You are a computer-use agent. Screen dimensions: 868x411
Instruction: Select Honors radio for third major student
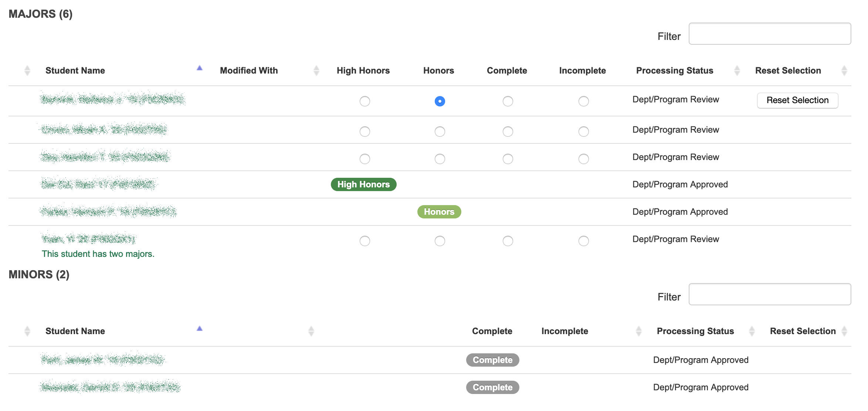coord(440,159)
